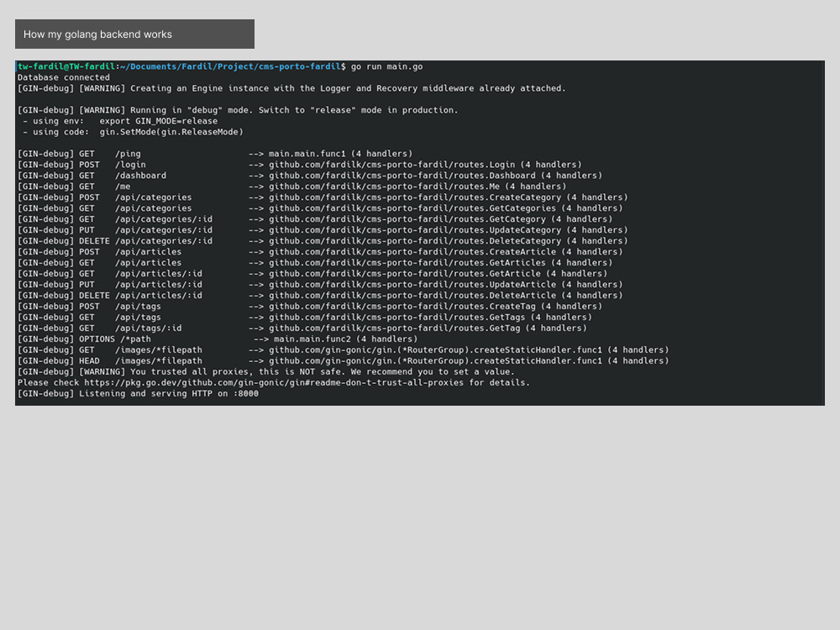Click the HEAD /images/*filepath line
The image size is (840, 630).
coord(344,360)
